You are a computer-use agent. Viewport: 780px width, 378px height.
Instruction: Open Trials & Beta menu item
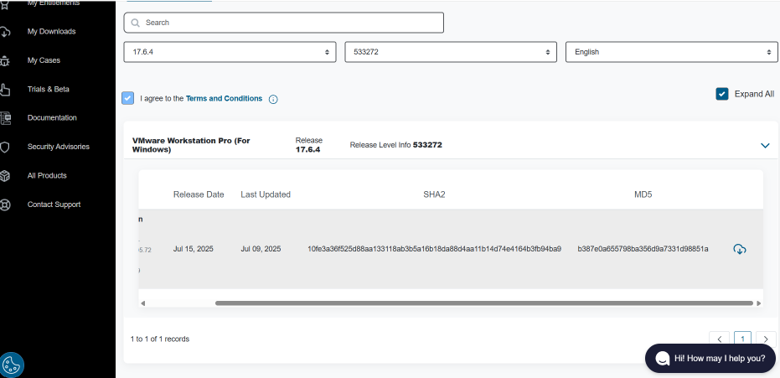point(48,89)
